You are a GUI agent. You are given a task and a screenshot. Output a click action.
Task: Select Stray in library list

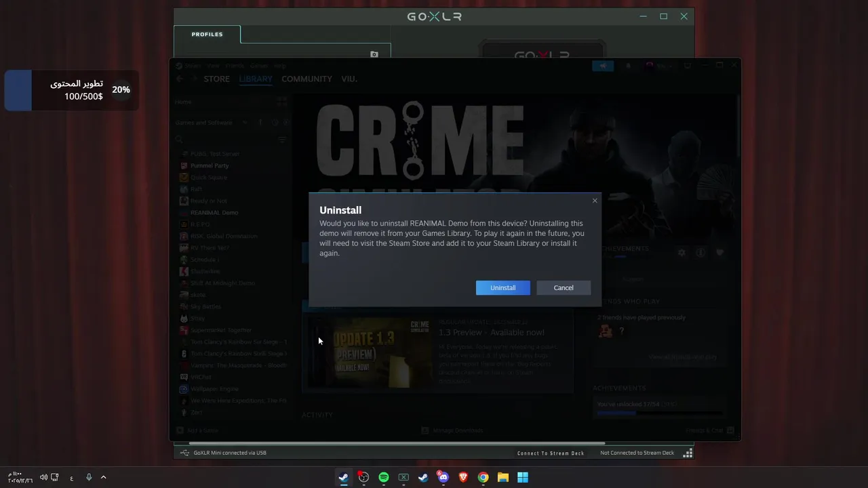197,319
